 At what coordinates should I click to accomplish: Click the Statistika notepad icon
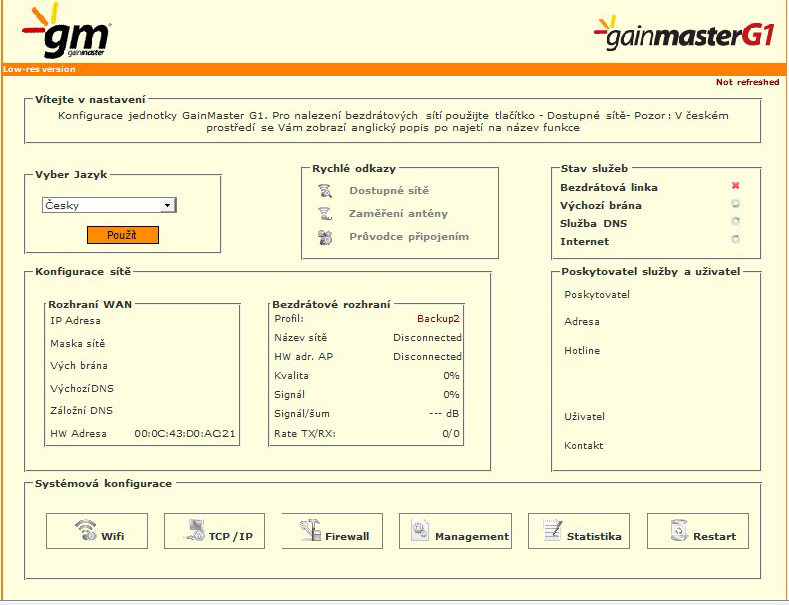pos(549,532)
